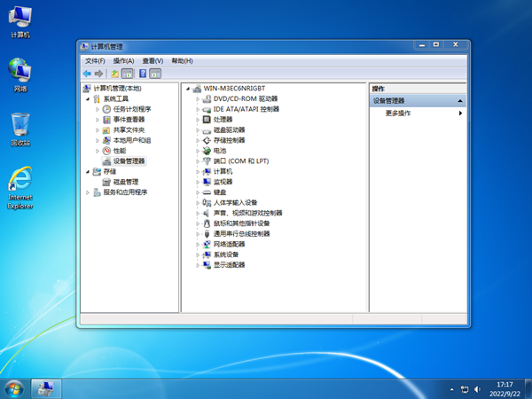Open the volume speaker tray icon

tap(477, 389)
